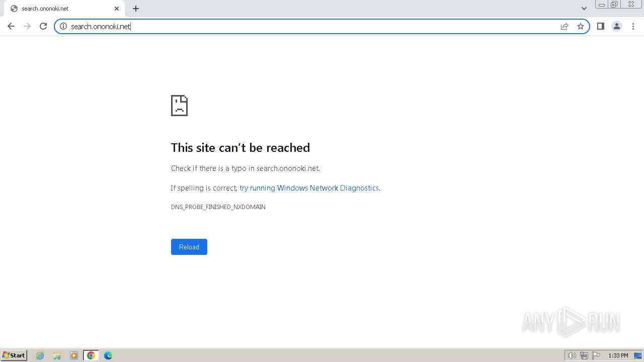Screen dimensions: 644x362
Task: Restore down the Chrome window
Action: (614, 5)
